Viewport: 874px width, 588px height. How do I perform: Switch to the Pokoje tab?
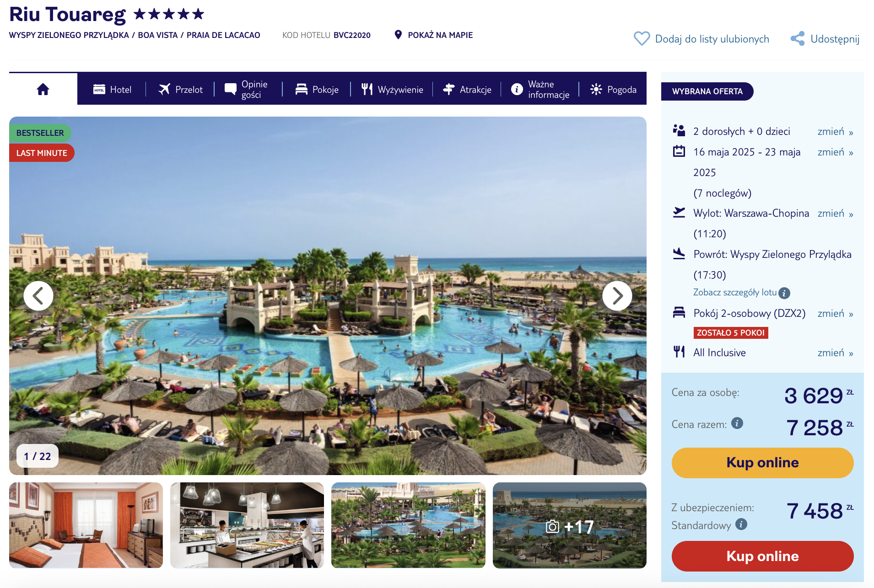click(x=317, y=90)
